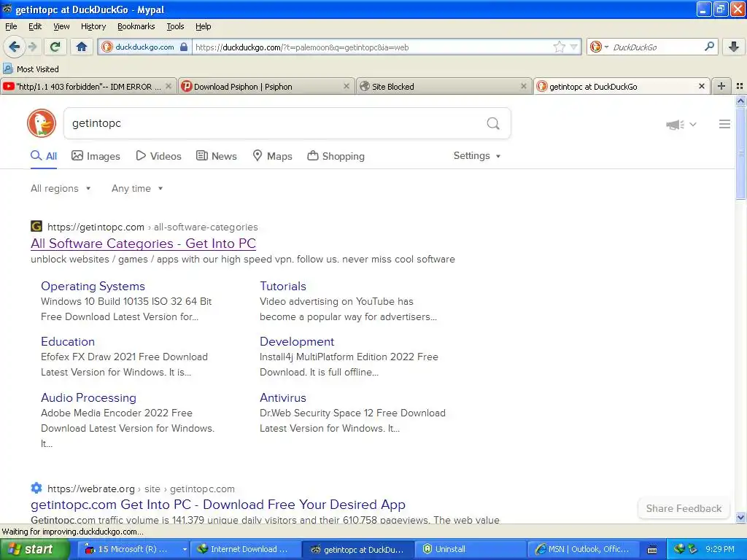Image resolution: width=747 pixels, height=560 pixels.
Task: Open the search engine selector dropdown
Action: 600,47
